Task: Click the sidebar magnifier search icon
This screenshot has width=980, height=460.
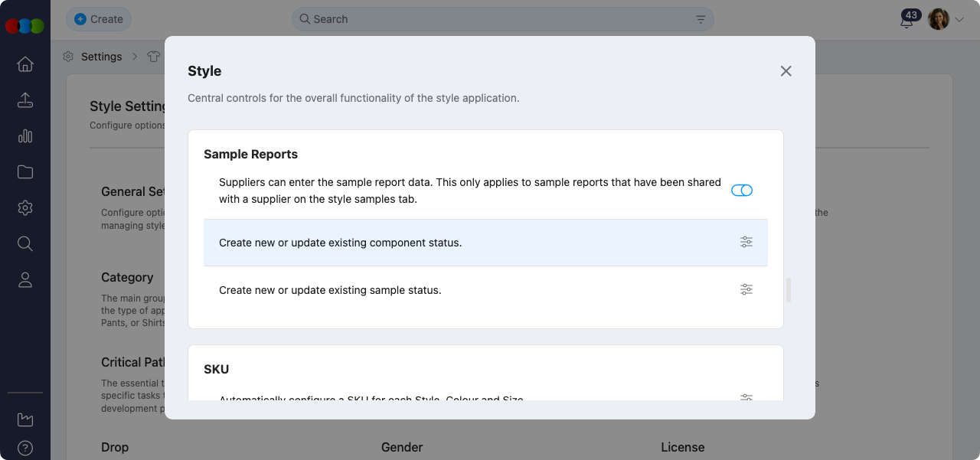Action: coord(25,243)
